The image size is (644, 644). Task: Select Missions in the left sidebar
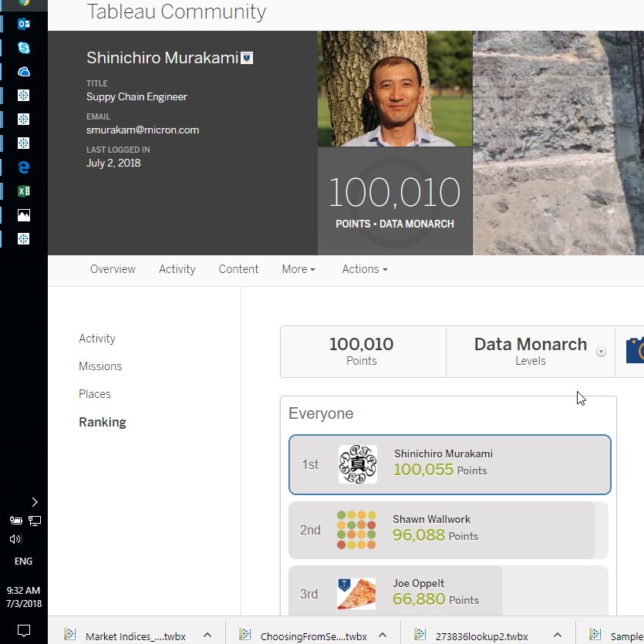[x=100, y=366]
